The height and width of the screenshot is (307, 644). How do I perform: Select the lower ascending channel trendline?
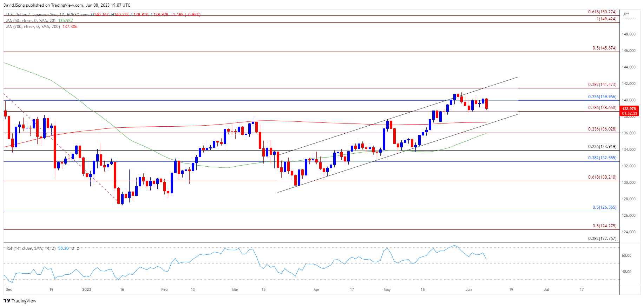pos(398,153)
